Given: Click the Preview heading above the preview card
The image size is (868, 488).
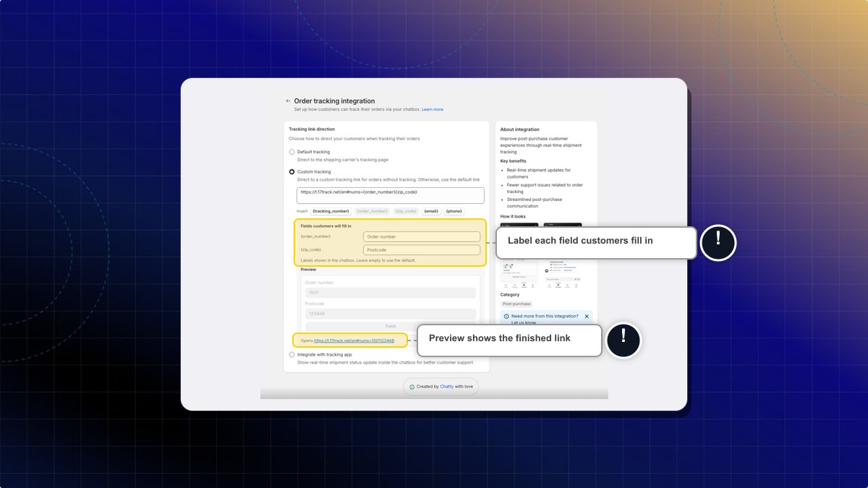Looking at the screenshot, I should [308, 270].
